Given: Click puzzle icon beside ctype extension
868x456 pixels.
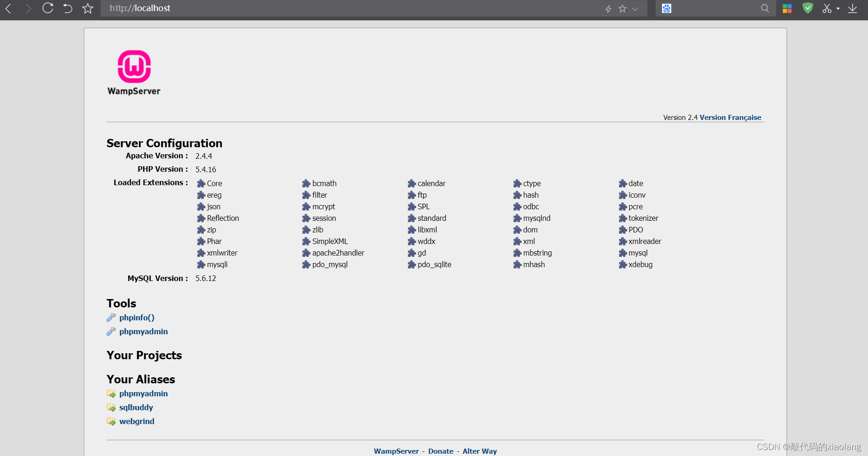Looking at the screenshot, I should click(517, 183).
